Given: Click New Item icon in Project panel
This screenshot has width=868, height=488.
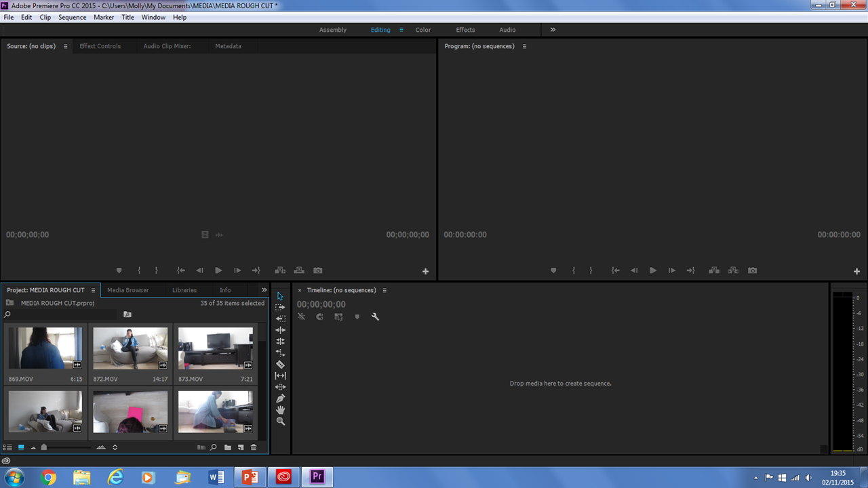Looking at the screenshot, I should [x=241, y=447].
